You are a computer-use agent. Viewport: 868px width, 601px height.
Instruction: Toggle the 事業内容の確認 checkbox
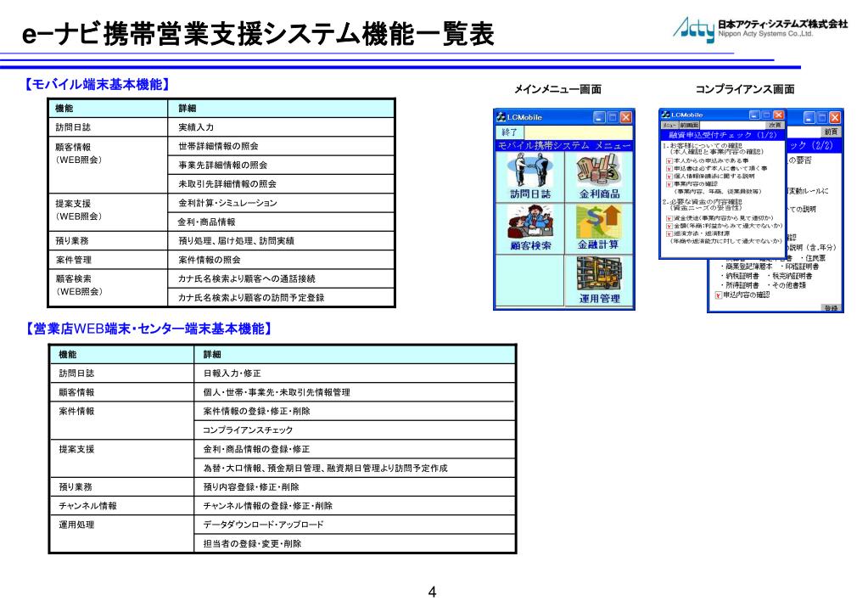coord(669,184)
